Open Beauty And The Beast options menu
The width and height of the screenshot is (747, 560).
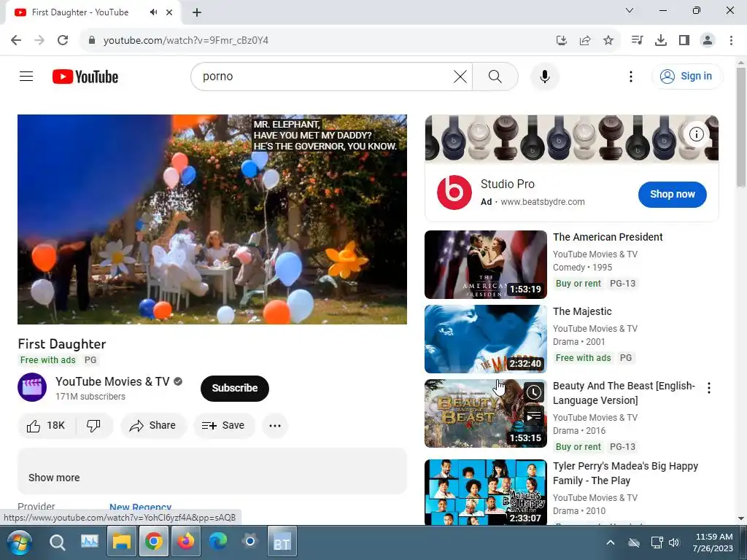(x=709, y=388)
